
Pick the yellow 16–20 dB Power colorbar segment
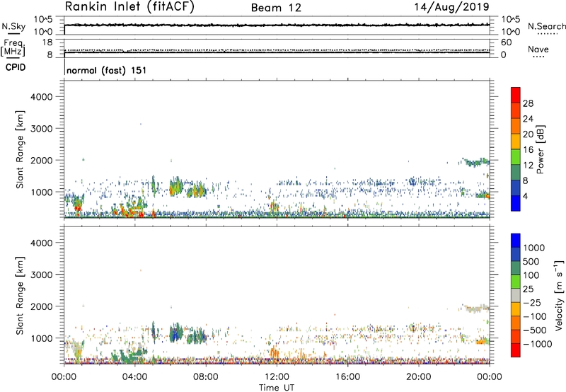pos(516,141)
